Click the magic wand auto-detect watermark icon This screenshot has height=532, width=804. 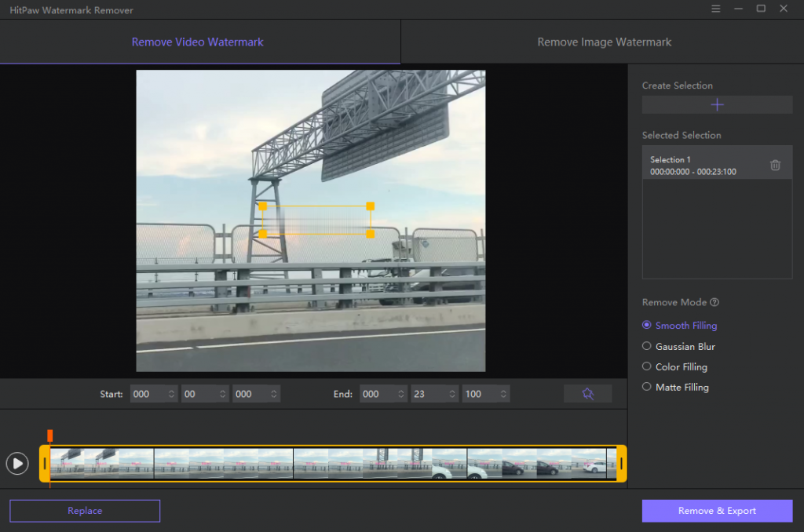[587, 393]
